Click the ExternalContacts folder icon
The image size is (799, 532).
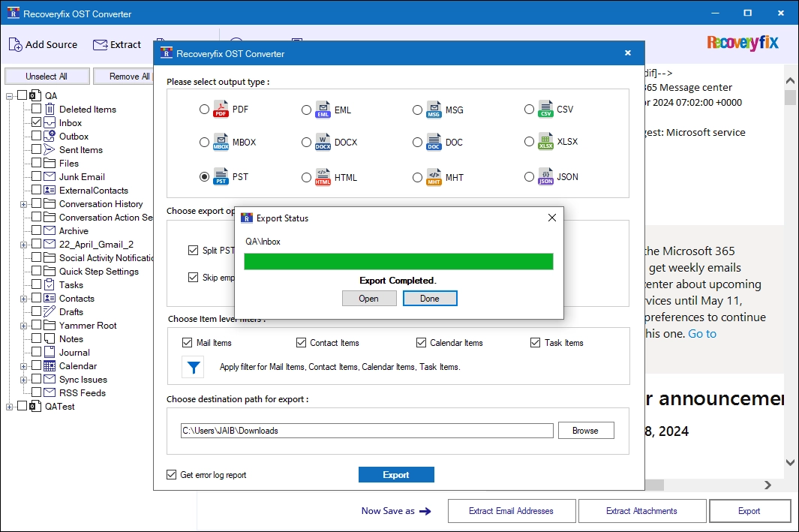click(50, 190)
